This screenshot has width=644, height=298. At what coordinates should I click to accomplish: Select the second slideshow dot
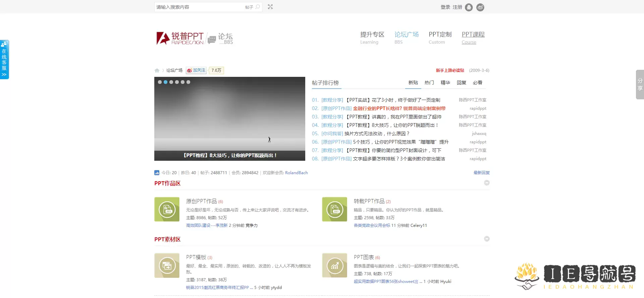pos(165,82)
